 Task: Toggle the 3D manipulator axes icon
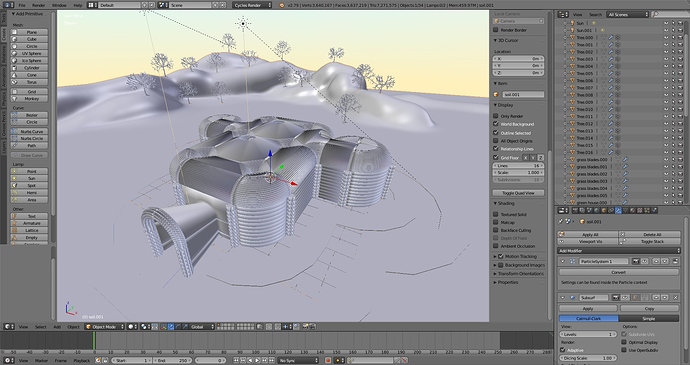point(163,327)
